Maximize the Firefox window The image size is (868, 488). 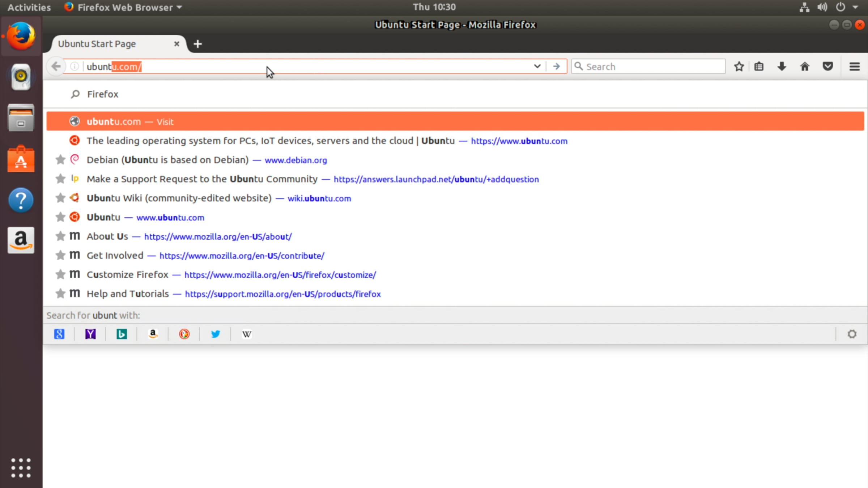click(x=847, y=25)
